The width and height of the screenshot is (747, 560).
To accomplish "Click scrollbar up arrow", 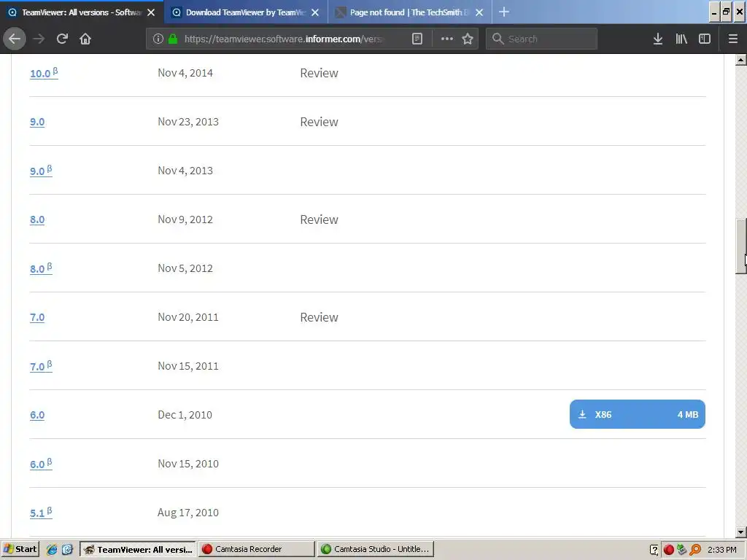I will [x=740, y=60].
